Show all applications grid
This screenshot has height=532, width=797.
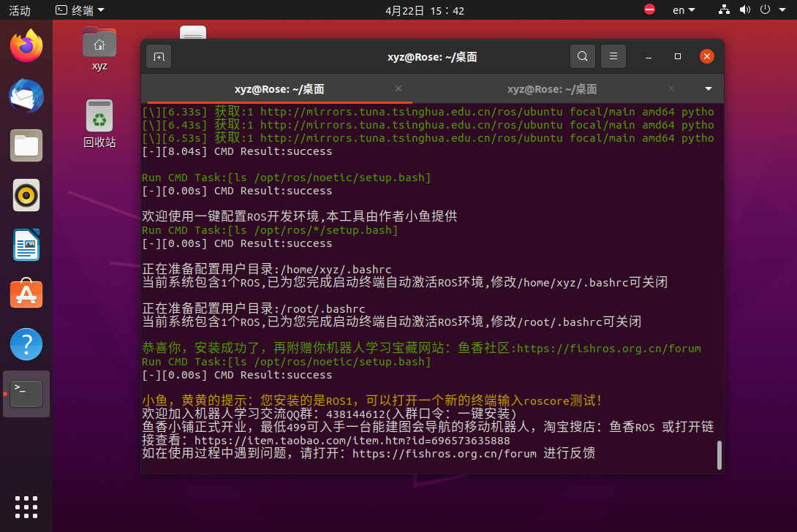point(26,506)
